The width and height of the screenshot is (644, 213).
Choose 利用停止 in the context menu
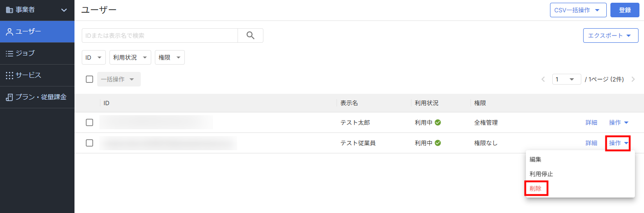(x=541, y=174)
